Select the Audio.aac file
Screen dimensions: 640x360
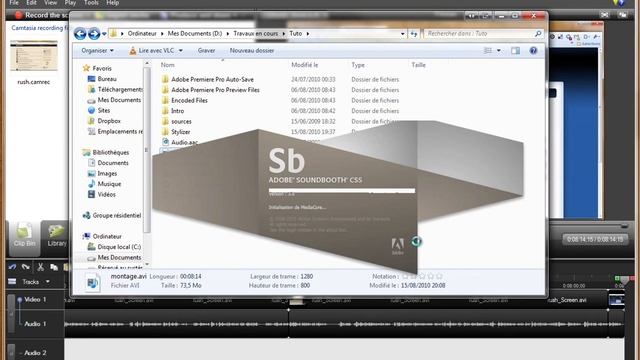(184, 142)
